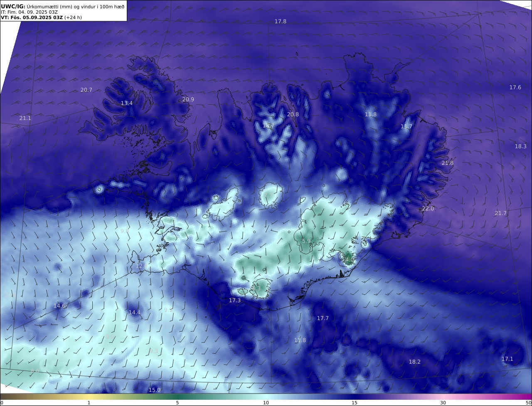Select the 17.6 value label
Viewport: 532px width, 406px height.
pyautogui.click(x=515, y=87)
